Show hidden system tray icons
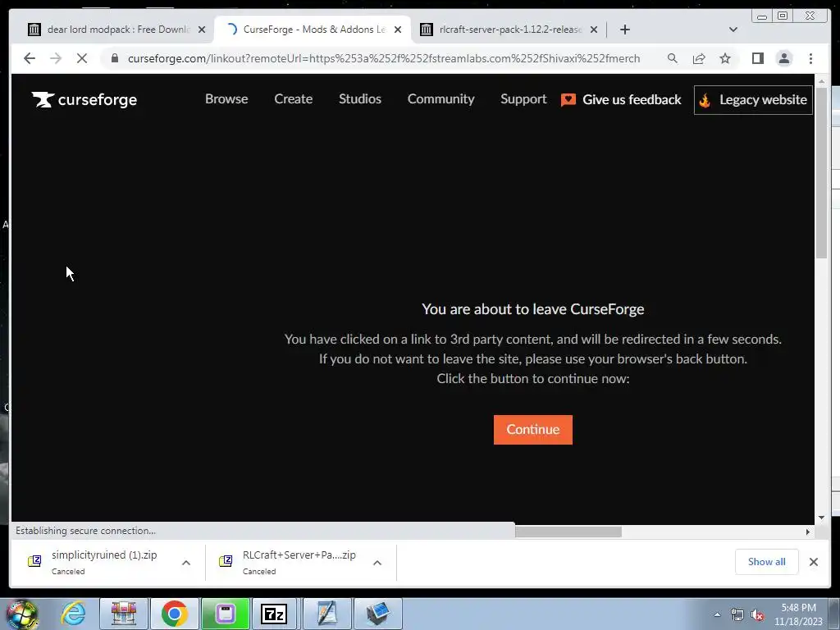Screen dimensions: 840x630 (x=717, y=614)
